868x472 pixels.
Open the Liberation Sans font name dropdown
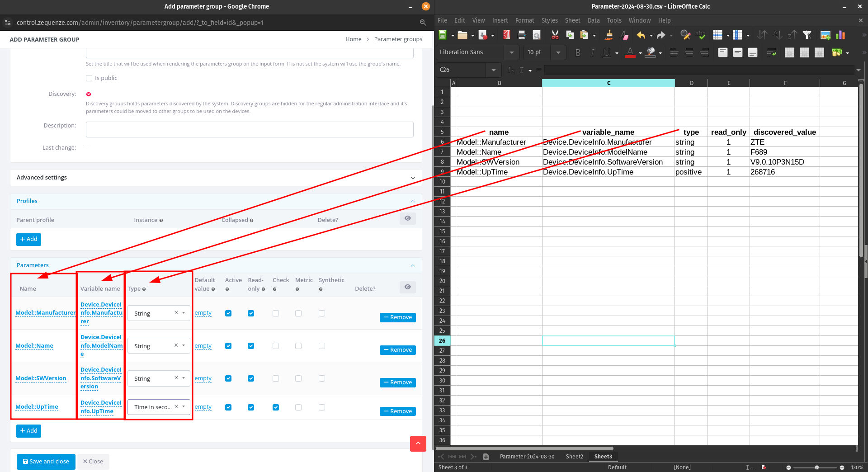511,52
